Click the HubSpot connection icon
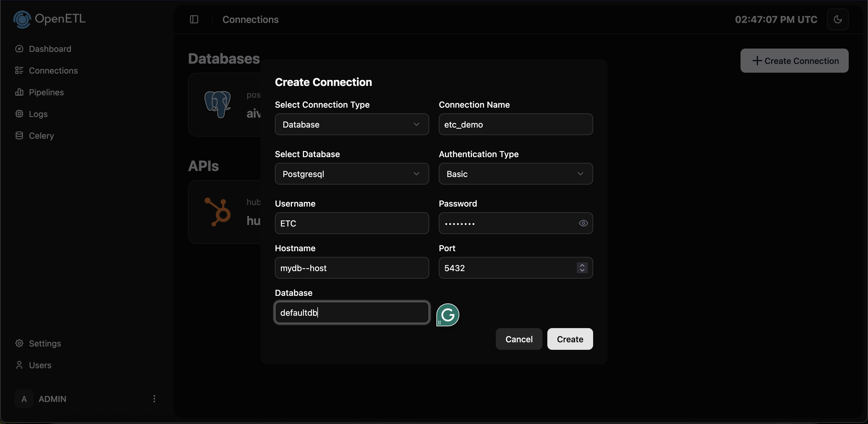The width and height of the screenshot is (868, 424). pyautogui.click(x=218, y=212)
